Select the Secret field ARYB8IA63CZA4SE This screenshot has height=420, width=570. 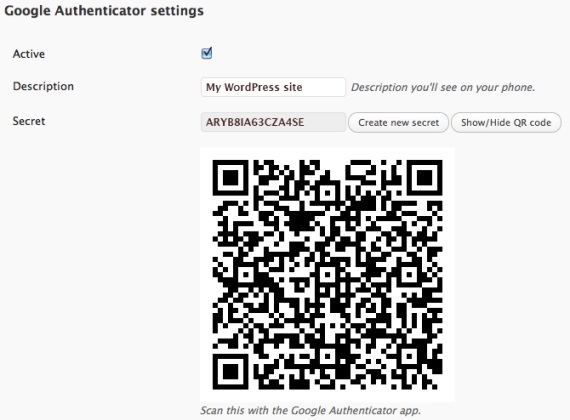[x=273, y=122]
